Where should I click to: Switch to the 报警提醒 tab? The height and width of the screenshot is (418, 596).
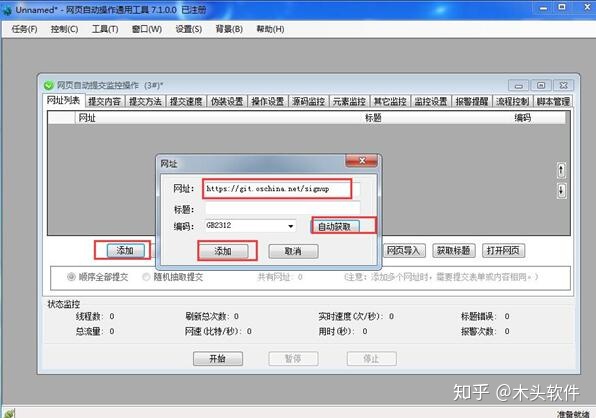(x=472, y=101)
